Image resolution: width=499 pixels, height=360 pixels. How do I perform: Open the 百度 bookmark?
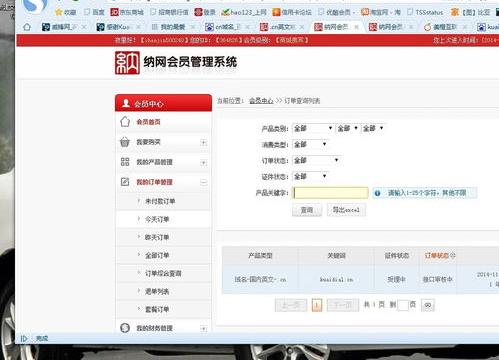94,12
